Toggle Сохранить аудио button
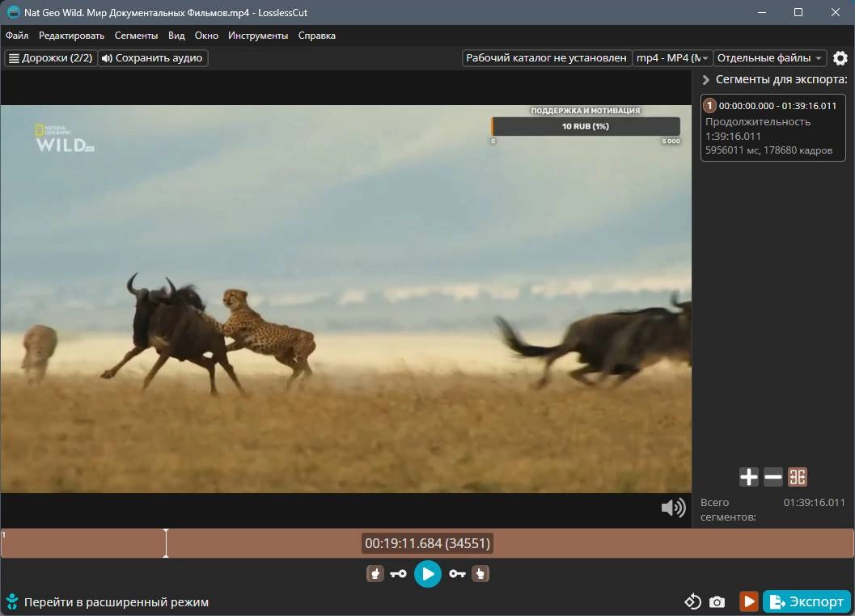The image size is (855, 616). (x=153, y=57)
